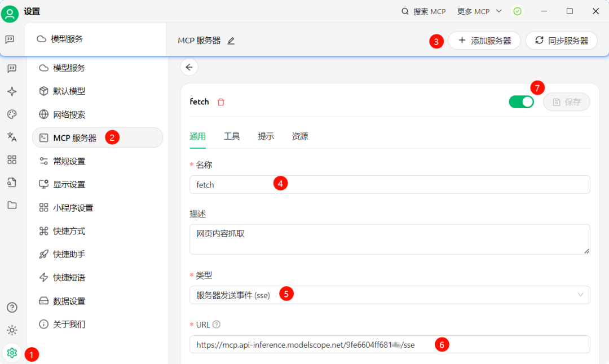
Task: Click the back arrow button
Action: [x=189, y=67]
